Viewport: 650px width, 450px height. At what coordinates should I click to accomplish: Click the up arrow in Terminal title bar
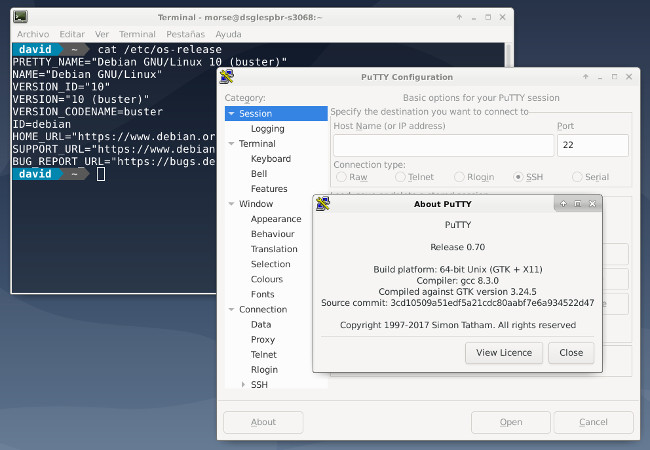pyautogui.click(x=459, y=17)
